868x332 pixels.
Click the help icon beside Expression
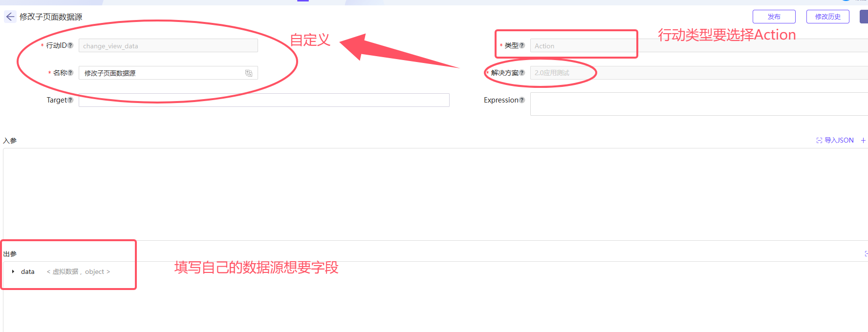pyautogui.click(x=522, y=100)
